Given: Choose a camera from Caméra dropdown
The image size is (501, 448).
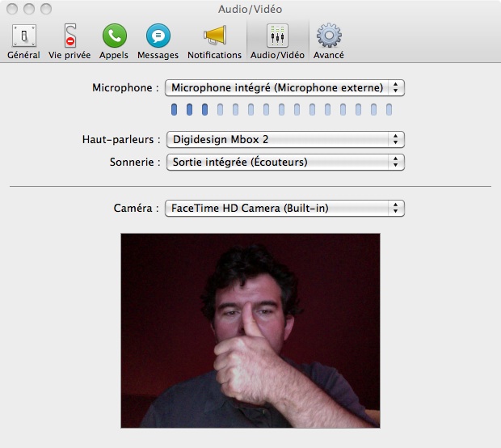Looking at the screenshot, I should click(284, 209).
